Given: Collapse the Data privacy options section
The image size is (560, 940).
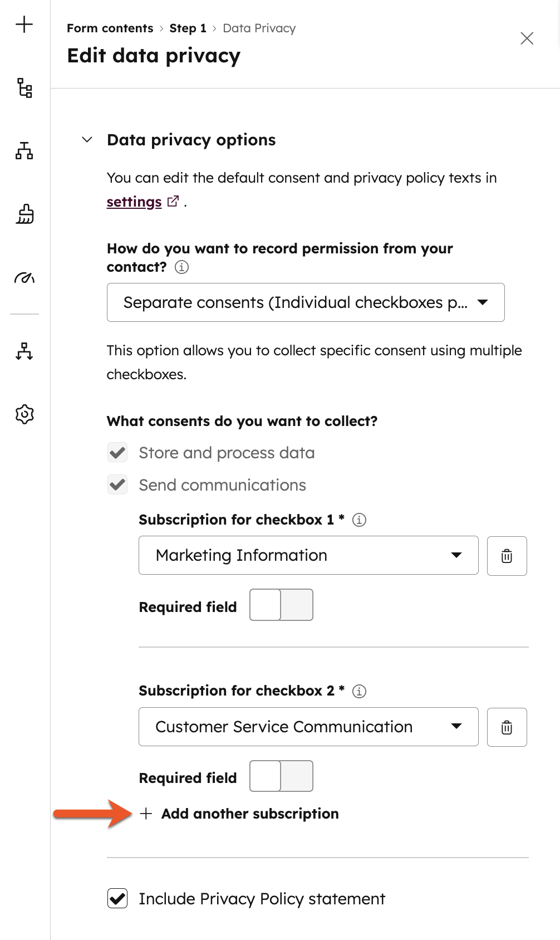Looking at the screenshot, I should pyautogui.click(x=87, y=140).
